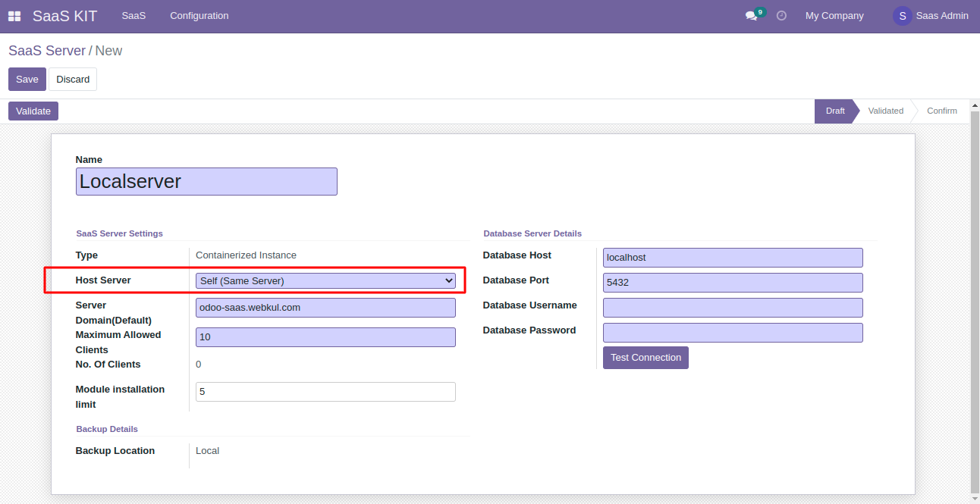The height and width of the screenshot is (504, 980).
Task: Click the Validate button
Action: click(x=33, y=111)
